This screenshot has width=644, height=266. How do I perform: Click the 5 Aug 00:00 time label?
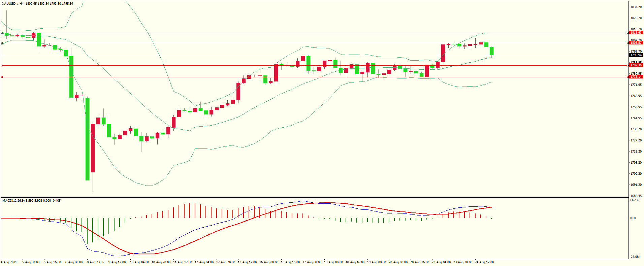(31, 262)
